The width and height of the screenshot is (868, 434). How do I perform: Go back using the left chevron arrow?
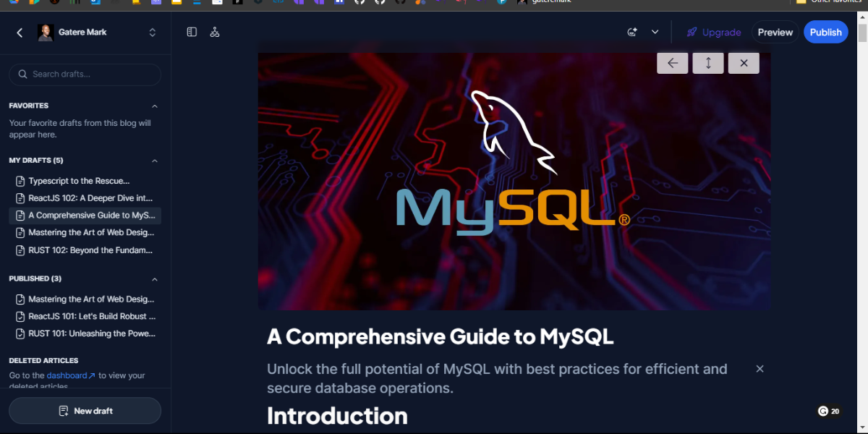coord(20,33)
